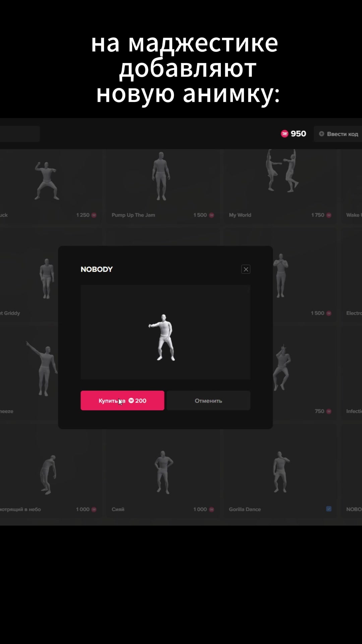Image resolution: width=362 pixels, height=644 pixels.
Task: Select the clapping figure animation right of the dialog
Action: (281, 276)
